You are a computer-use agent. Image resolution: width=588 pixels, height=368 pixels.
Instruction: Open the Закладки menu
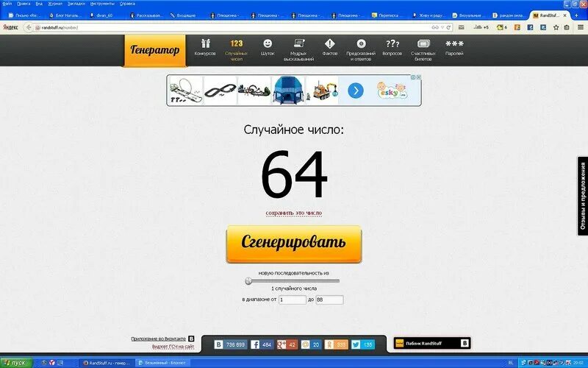tap(76, 4)
